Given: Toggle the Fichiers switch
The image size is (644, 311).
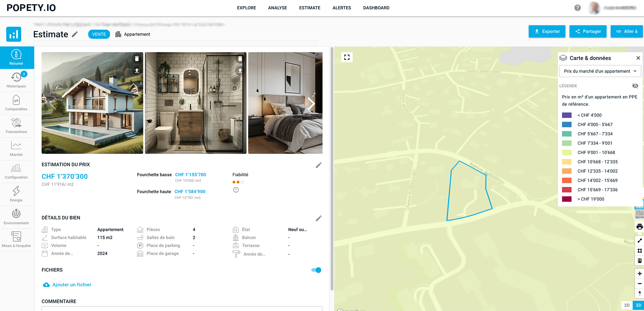Looking at the screenshot, I should click(316, 270).
